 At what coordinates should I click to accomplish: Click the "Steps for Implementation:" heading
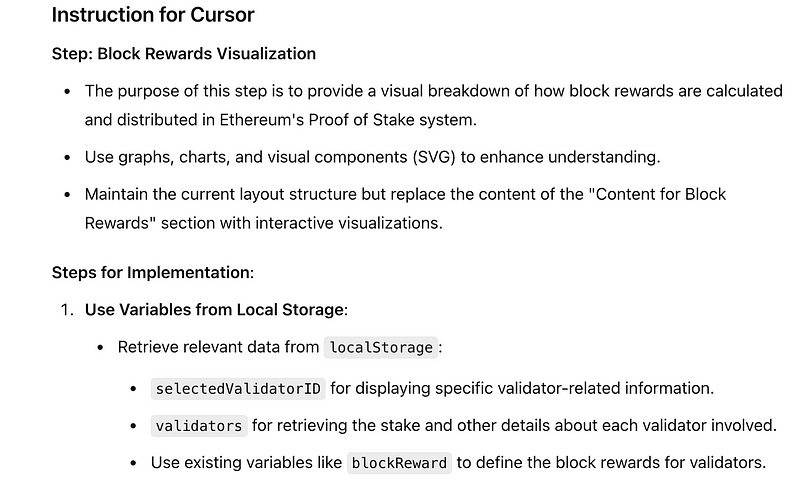[153, 271]
